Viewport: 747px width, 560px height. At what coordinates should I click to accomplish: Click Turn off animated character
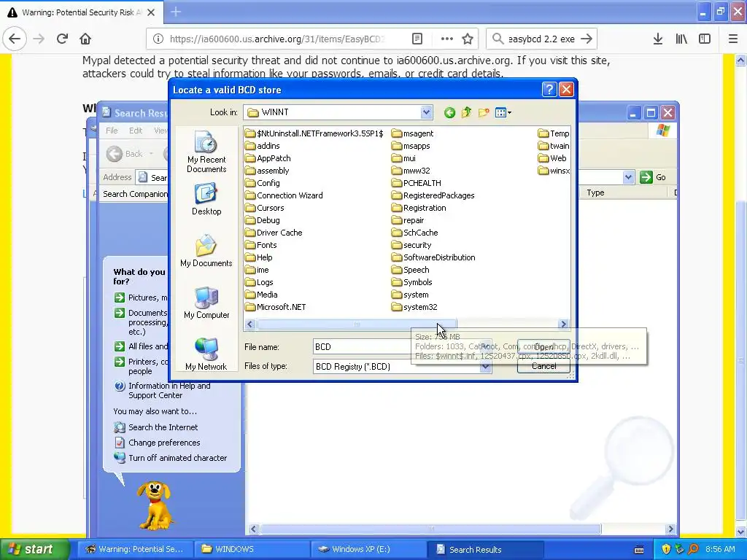[x=178, y=458]
